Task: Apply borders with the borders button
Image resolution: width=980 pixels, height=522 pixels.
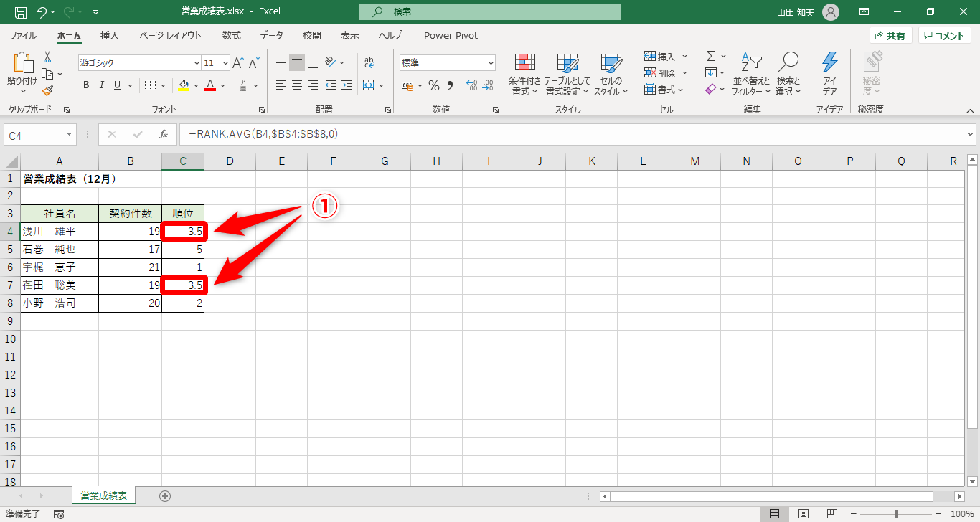Action: (x=150, y=85)
